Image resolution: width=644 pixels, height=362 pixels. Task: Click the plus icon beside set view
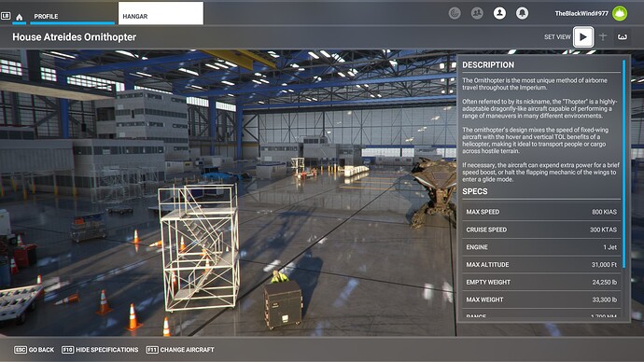click(603, 37)
